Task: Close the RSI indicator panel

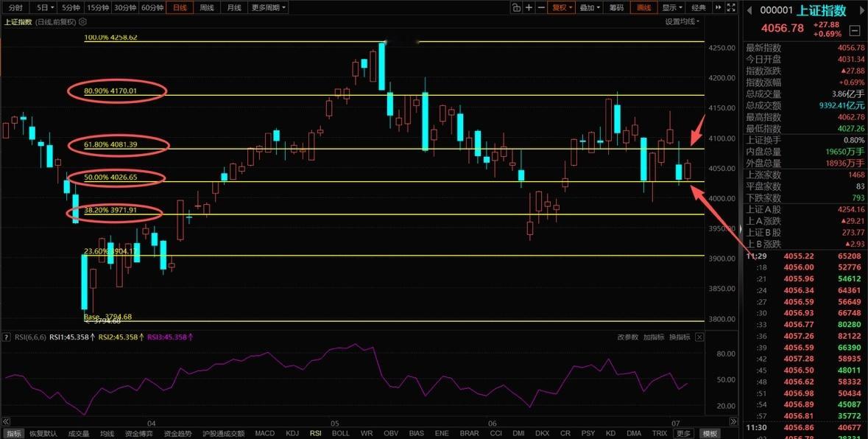Action: click(x=699, y=337)
